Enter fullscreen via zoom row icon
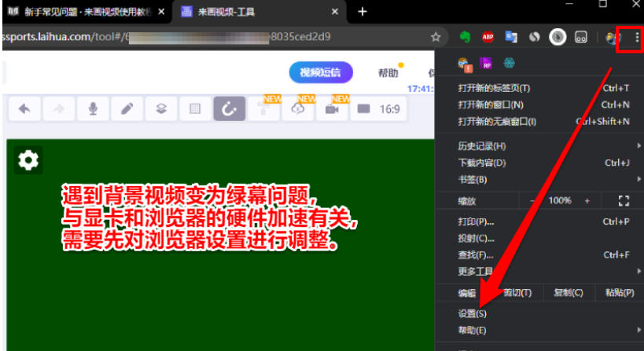Image resolution: width=644 pixels, height=351 pixels. coord(624,200)
